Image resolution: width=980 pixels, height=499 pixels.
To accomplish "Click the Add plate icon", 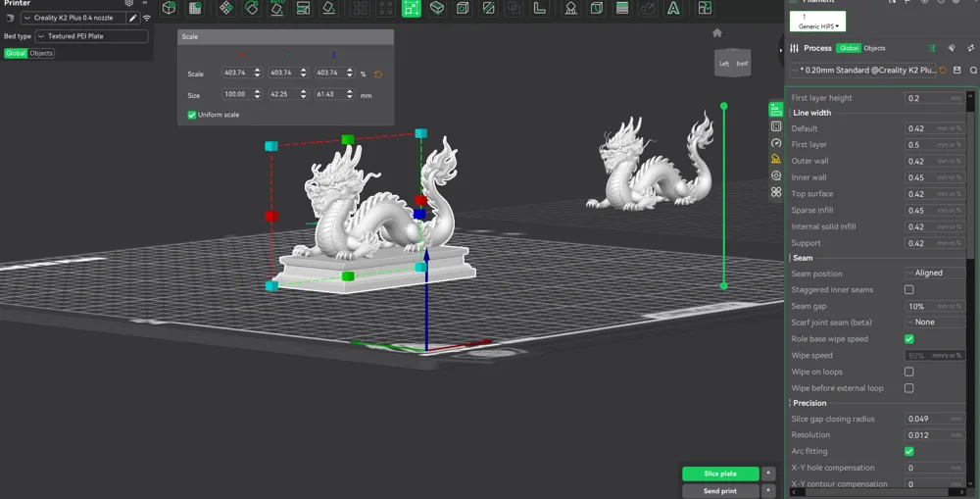I will point(195,8).
